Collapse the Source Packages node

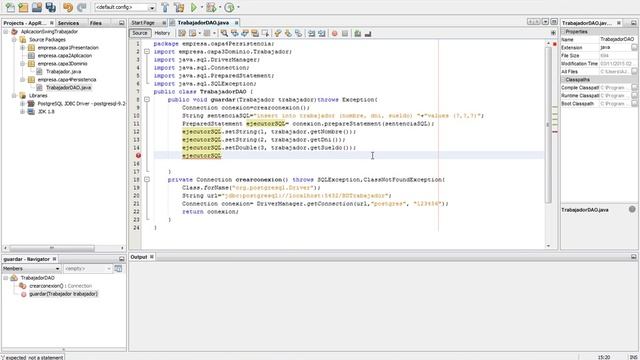14,40
